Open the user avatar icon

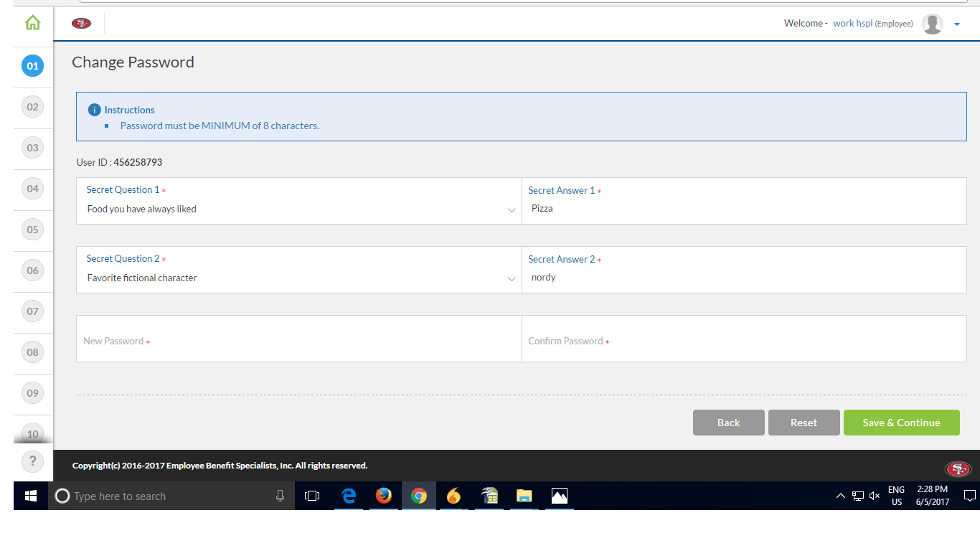pos(932,24)
